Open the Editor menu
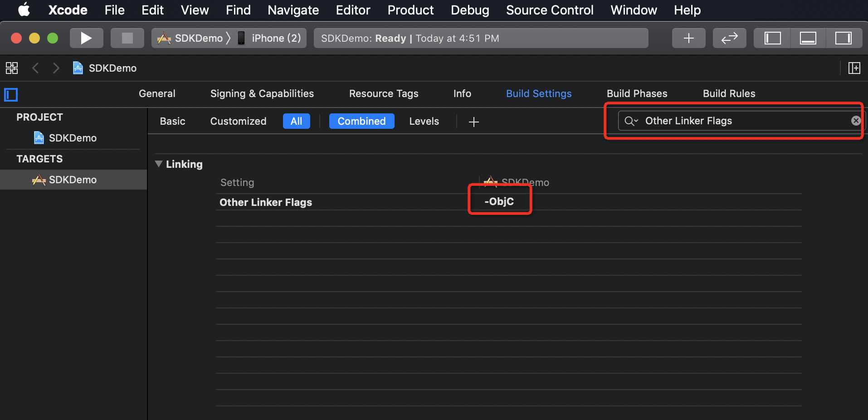Screen dimensions: 868x420 point(353,10)
